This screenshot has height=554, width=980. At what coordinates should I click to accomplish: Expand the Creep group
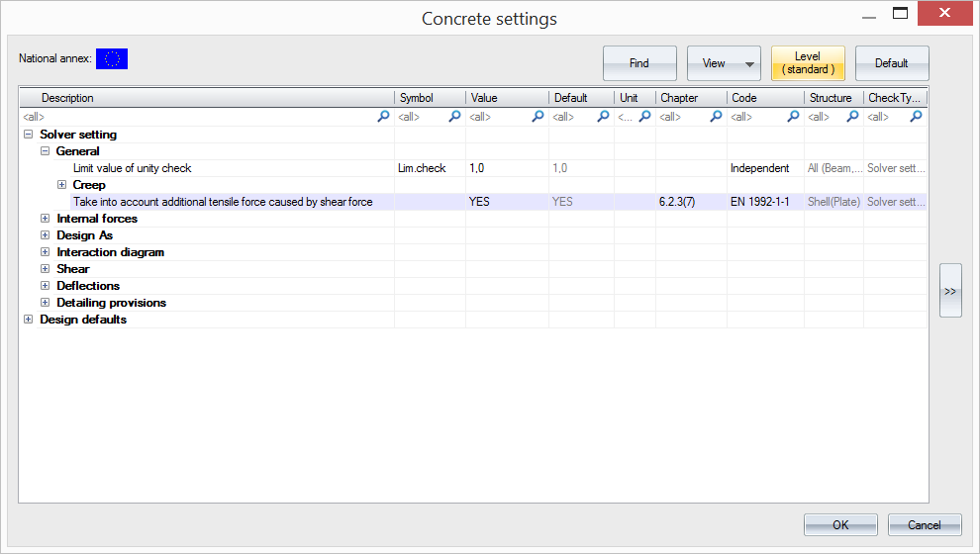(x=61, y=185)
